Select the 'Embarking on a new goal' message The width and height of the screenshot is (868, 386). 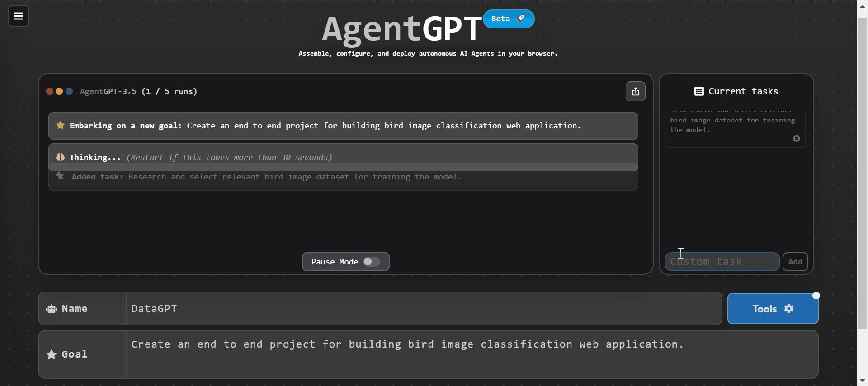click(343, 126)
